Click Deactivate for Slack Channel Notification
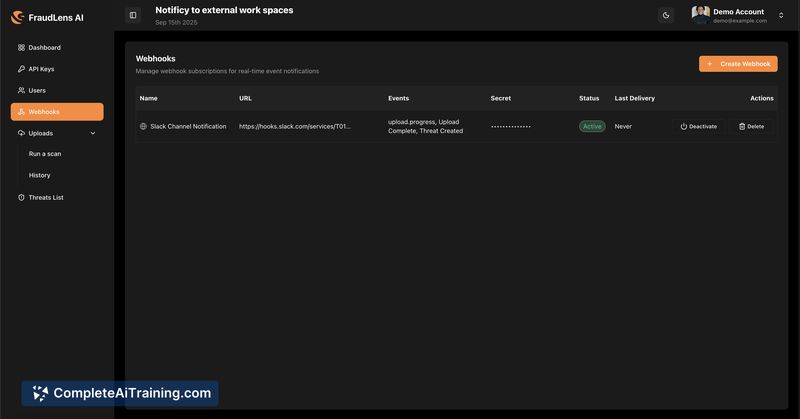Viewport: 800px width, 419px height. coord(698,127)
